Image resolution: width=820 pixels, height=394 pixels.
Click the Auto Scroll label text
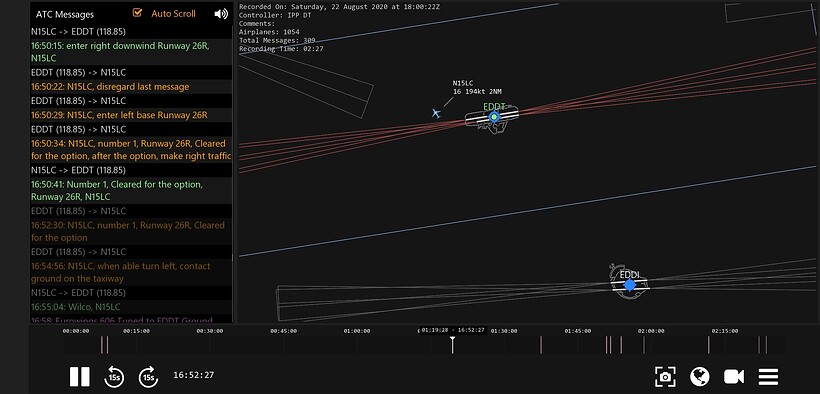click(x=173, y=14)
